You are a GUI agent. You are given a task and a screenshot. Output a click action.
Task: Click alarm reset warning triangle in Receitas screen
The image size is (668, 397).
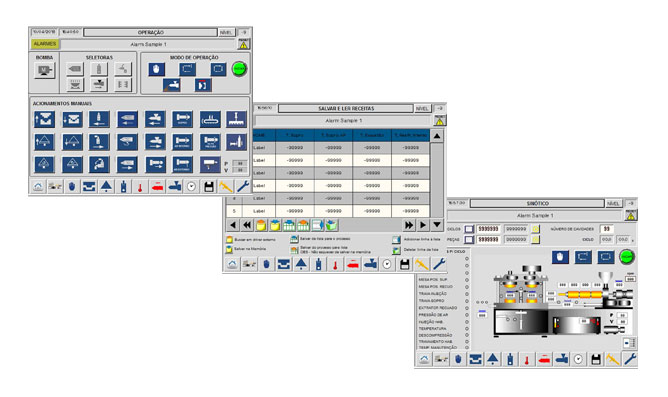pos(440,121)
